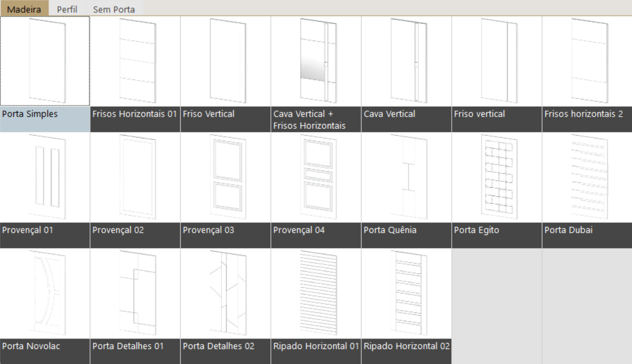This screenshot has height=364, width=632.
Task: Choose the Porta Detalhes 01 door
Action: [135, 293]
